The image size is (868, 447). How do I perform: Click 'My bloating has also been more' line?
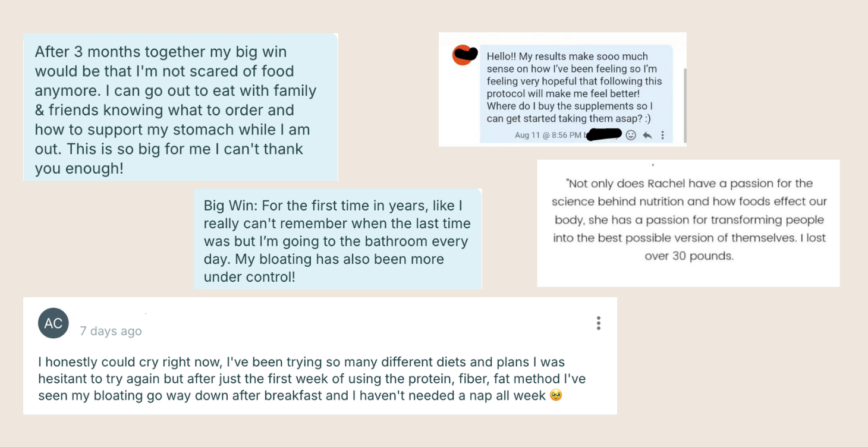[339, 259]
